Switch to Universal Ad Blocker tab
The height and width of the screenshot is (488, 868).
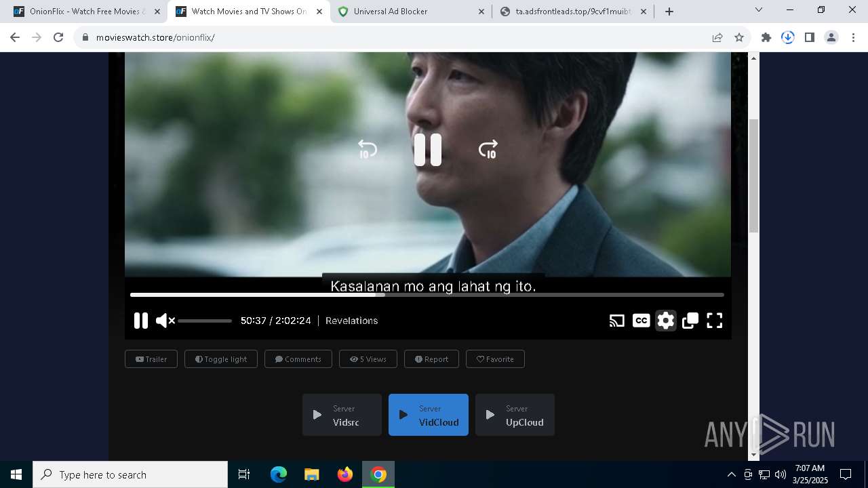[410, 12]
